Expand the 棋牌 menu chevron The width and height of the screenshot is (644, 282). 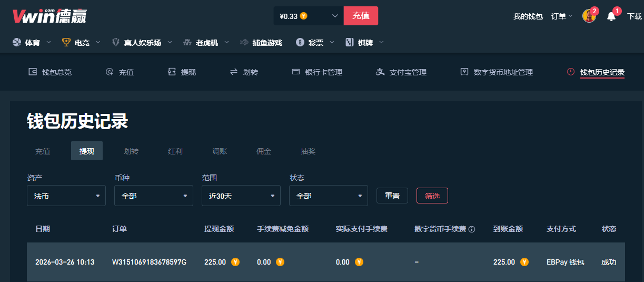[x=381, y=42]
